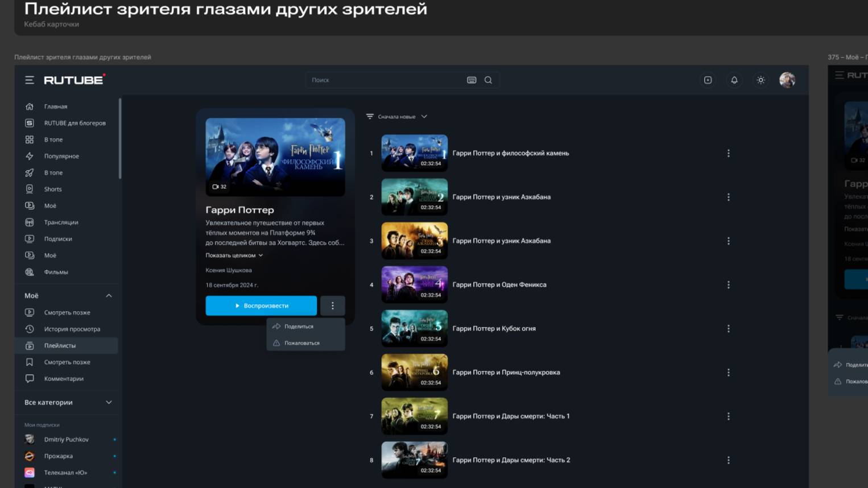
Task: Open Dmitriy Puchkov subscription channel
Action: tap(67, 439)
